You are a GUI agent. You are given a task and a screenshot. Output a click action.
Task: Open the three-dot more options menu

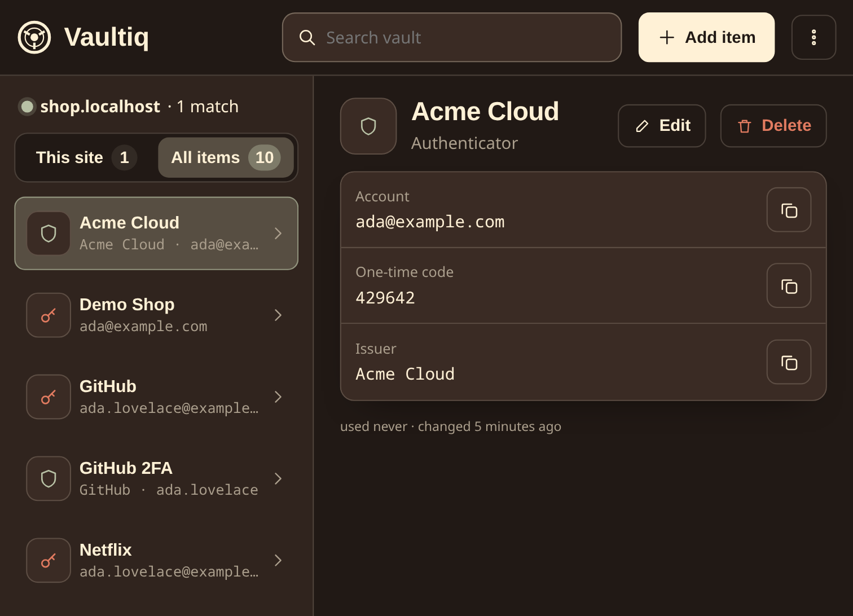pyautogui.click(x=814, y=37)
